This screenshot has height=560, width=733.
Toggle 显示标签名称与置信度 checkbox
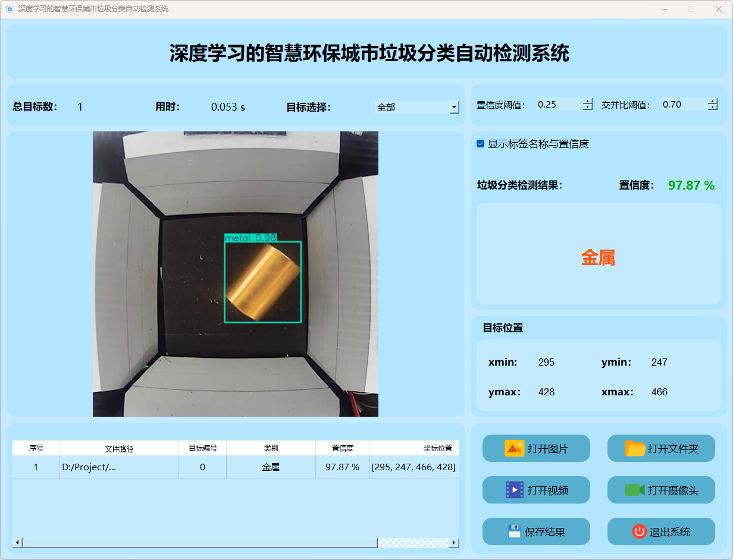pyautogui.click(x=481, y=144)
